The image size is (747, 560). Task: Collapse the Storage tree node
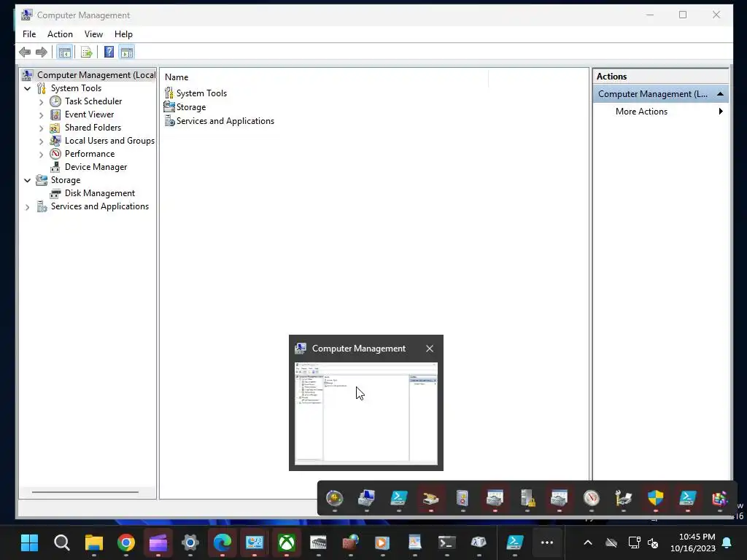pos(27,181)
